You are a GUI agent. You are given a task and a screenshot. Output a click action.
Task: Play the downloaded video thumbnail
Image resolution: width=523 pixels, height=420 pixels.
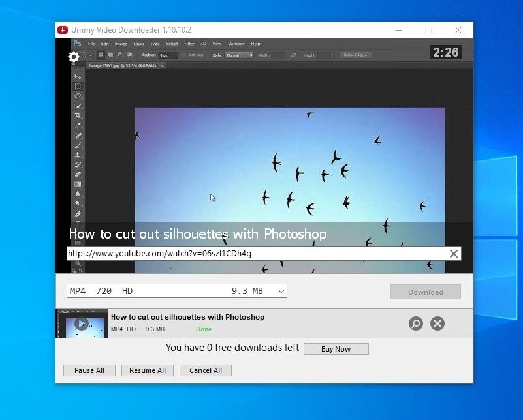coord(82,323)
